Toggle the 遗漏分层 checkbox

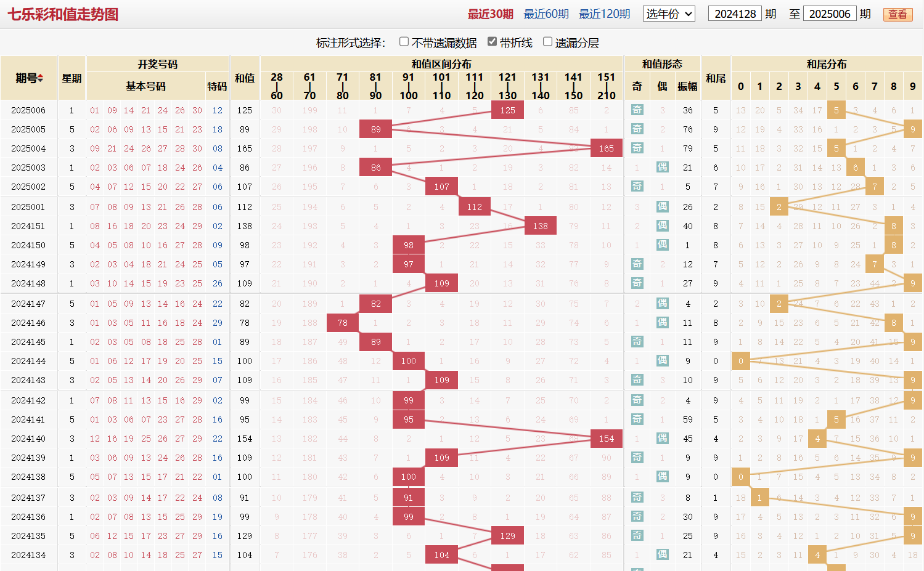point(547,42)
